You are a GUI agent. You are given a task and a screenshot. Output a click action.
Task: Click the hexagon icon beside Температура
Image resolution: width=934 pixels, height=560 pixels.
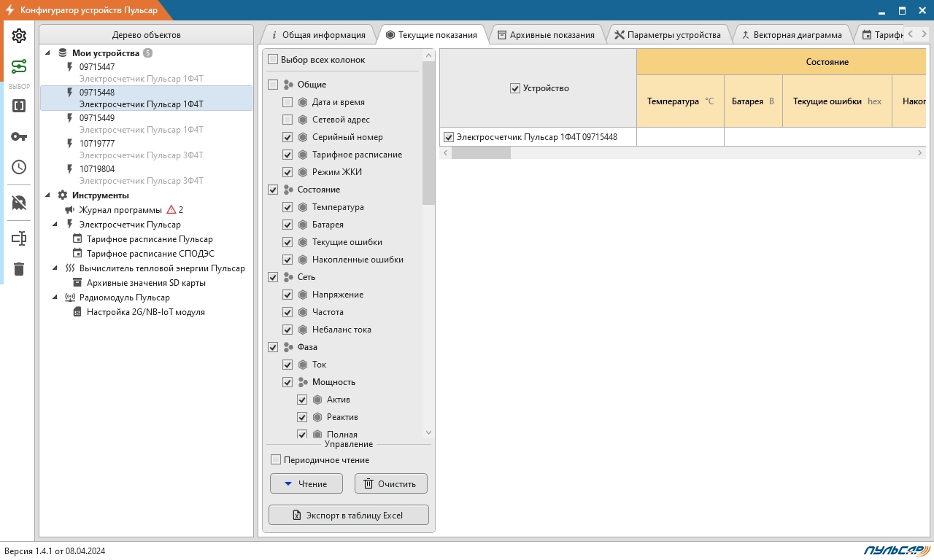click(303, 207)
